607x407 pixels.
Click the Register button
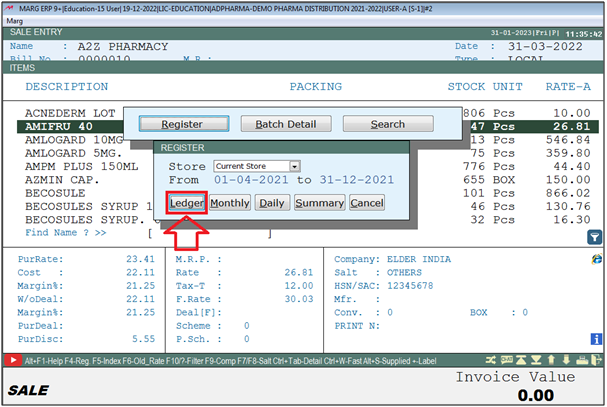(184, 124)
